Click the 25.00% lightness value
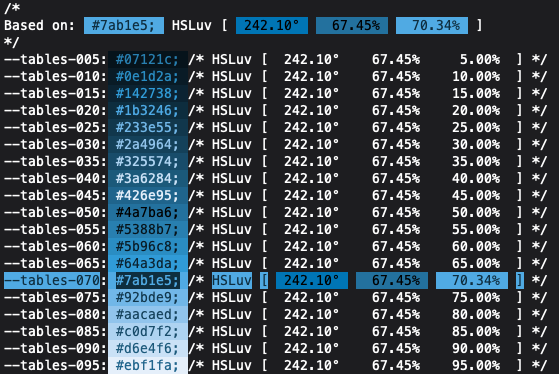This screenshot has height=374, width=559. (476, 128)
